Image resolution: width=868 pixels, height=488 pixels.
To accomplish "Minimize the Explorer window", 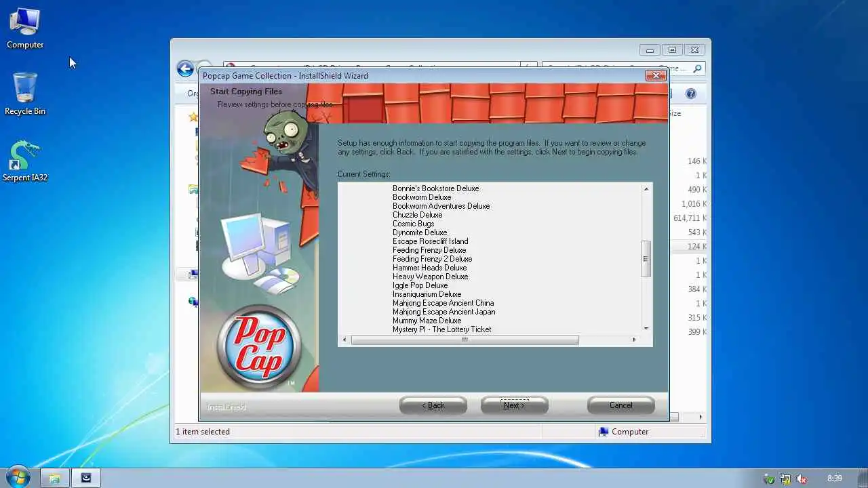I will [650, 50].
